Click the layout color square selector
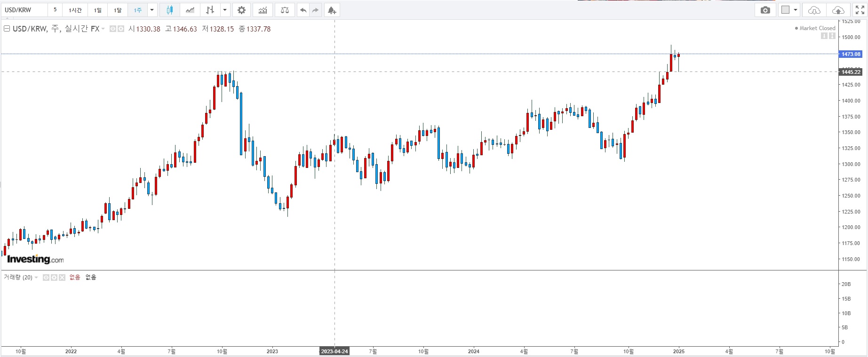Viewport: 868px width, 357px height. tap(785, 10)
